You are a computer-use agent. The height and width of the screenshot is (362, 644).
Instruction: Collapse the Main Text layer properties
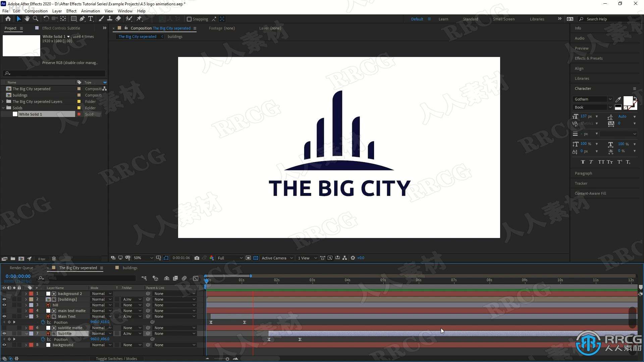pos(26,316)
